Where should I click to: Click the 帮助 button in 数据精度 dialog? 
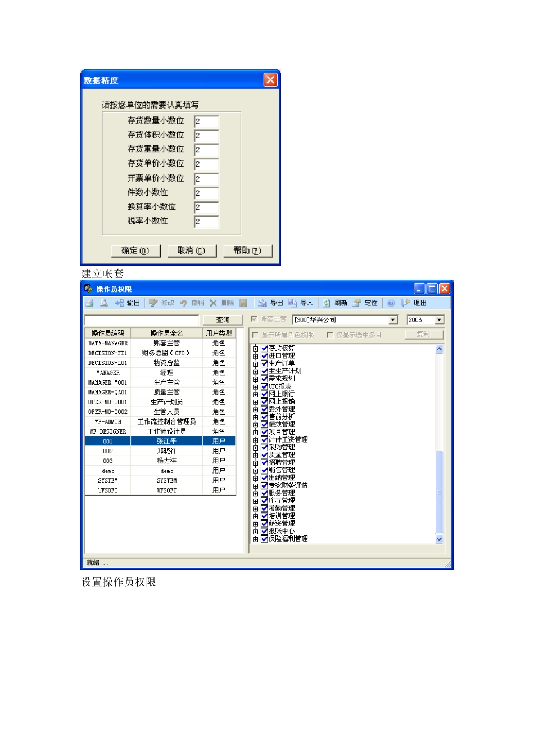point(248,250)
